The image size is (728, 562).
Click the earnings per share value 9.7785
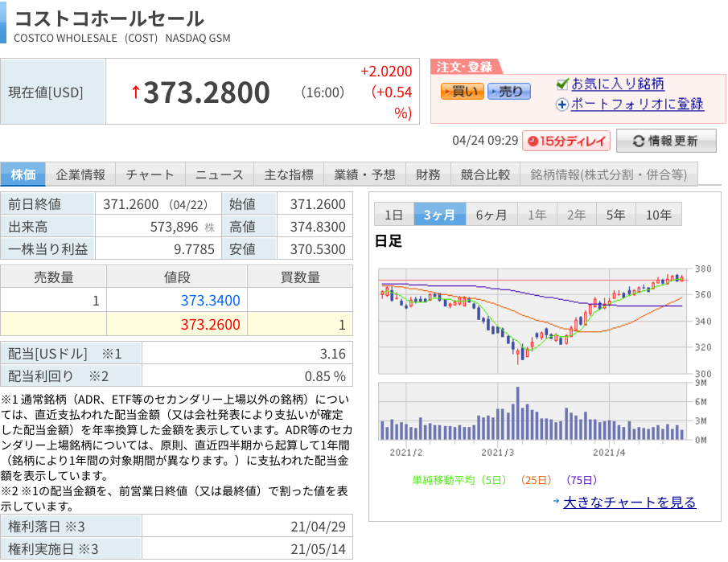pyautogui.click(x=194, y=249)
